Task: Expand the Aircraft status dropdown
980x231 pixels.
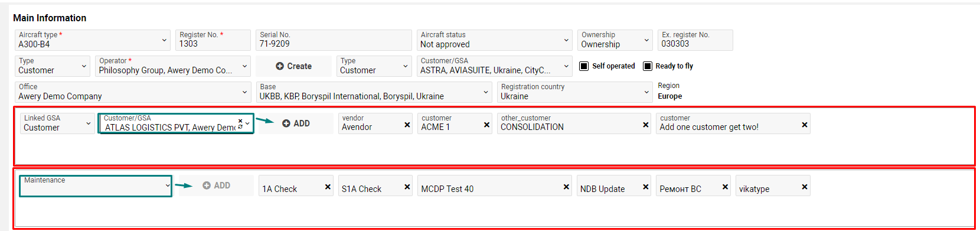Action: (x=494, y=40)
